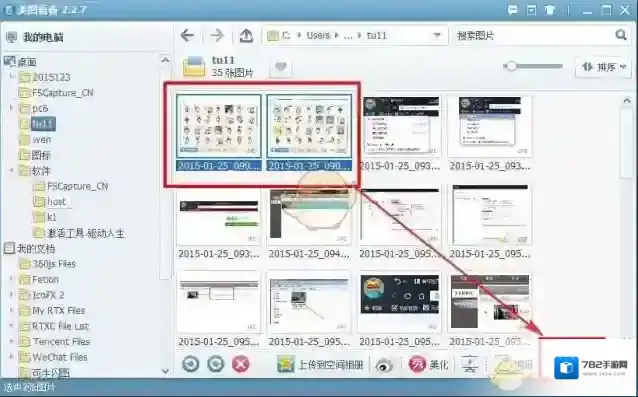
Task: Open the 排序 sort dropdown
Action: [603, 67]
